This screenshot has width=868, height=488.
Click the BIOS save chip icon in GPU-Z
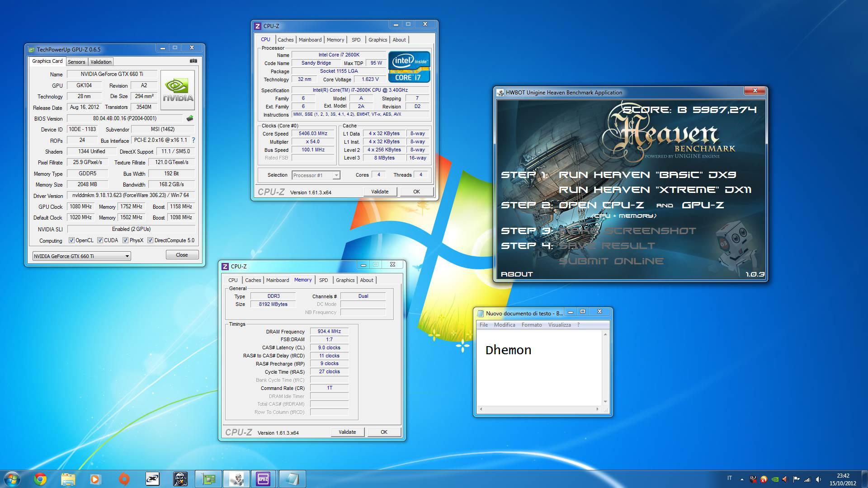pyautogui.click(x=190, y=118)
